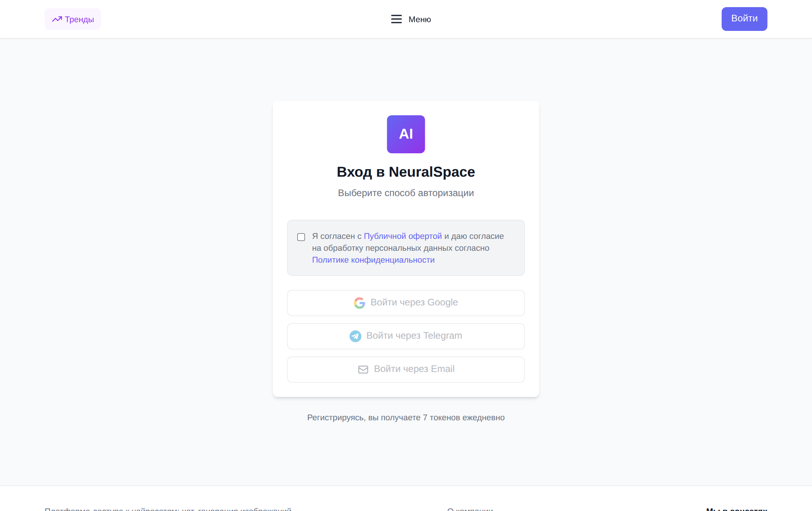Viewport: 812px width, 511px height.
Task: Open the Меню label
Action: coord(420,19)
